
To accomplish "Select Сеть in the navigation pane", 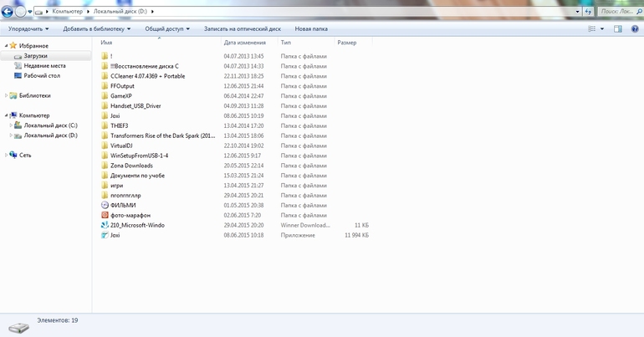I will click(x=25, y=156).
